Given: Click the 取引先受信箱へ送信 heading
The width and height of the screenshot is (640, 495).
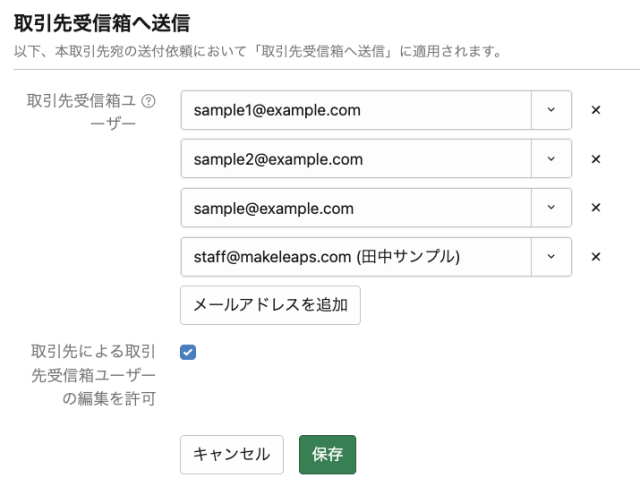Looking at the screenshot, I should pos(102,20).
